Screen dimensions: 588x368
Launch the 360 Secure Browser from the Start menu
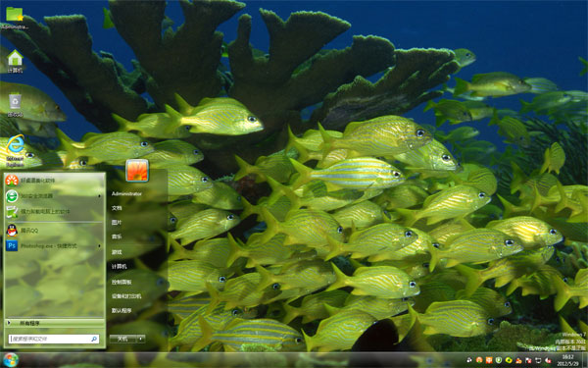coord(54,195)
